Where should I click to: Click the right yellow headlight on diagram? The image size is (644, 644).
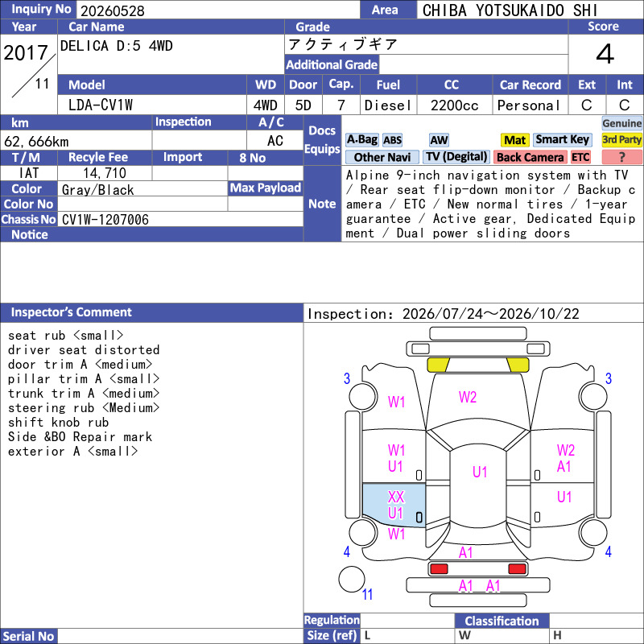point(518,365)
